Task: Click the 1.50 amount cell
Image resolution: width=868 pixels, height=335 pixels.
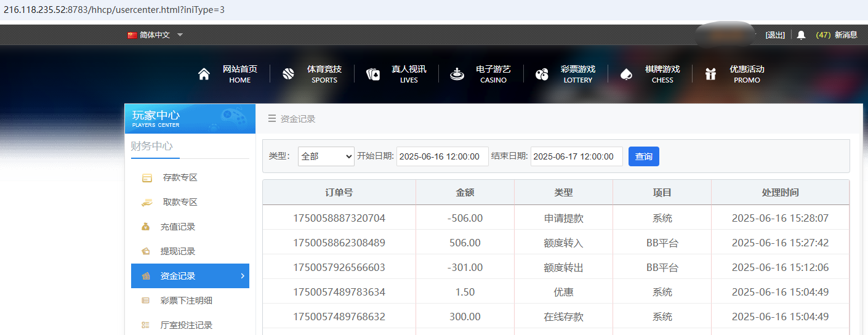Action: 465,292
